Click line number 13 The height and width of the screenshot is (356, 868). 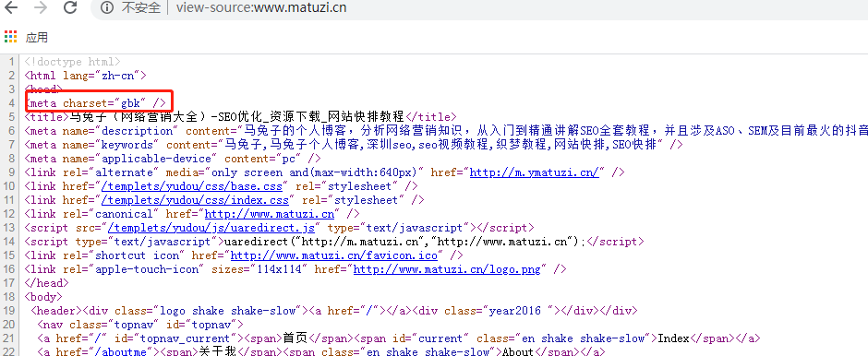[9, 228]
